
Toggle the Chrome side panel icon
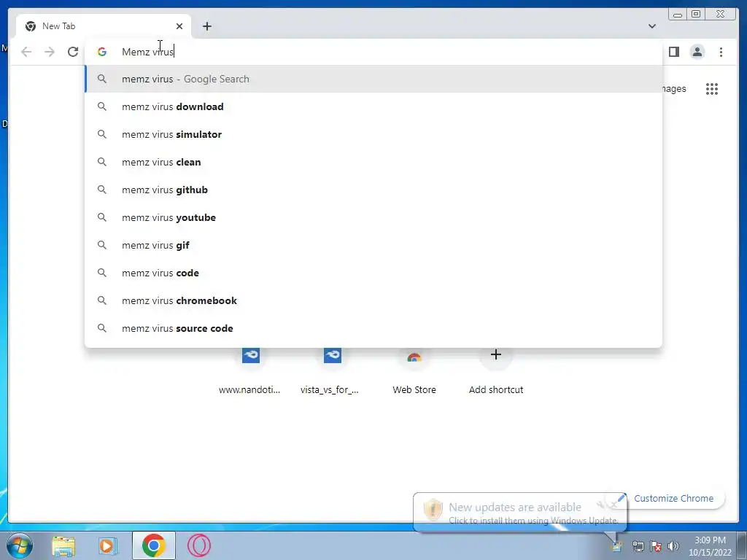[x=673, y=52]
